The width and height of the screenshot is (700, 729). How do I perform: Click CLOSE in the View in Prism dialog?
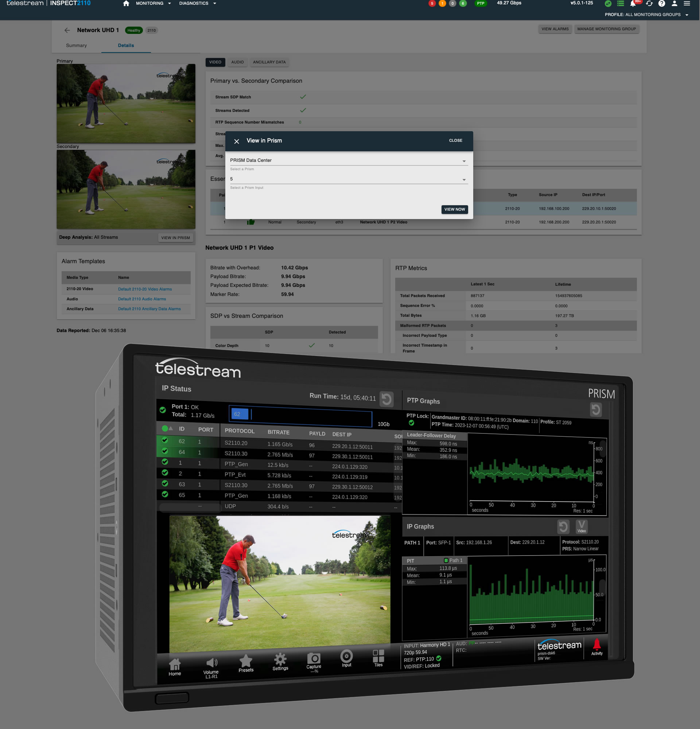click(456, 141)
